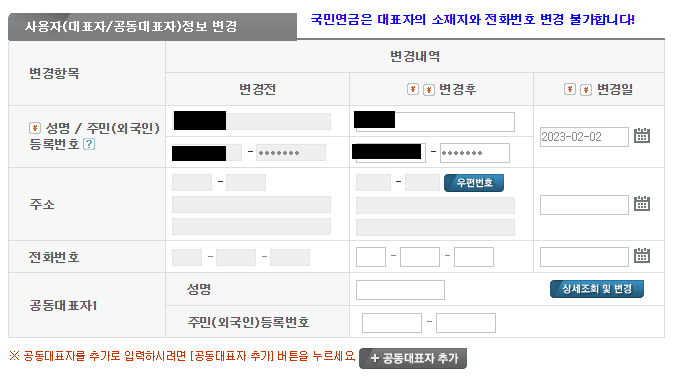The height and width of the screenshot is (379, 680).
Task: Click the help question mark beside 등록번호
Action: (89, 144)
